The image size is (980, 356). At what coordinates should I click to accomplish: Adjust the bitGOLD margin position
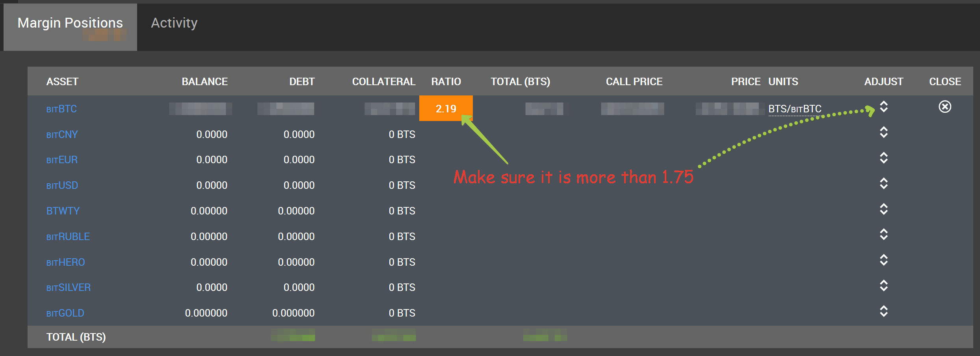884,311
